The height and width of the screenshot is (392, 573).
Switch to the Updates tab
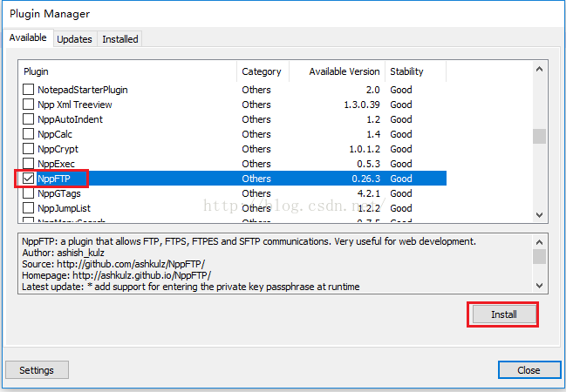pyautogui.click(x=74, y=39)
